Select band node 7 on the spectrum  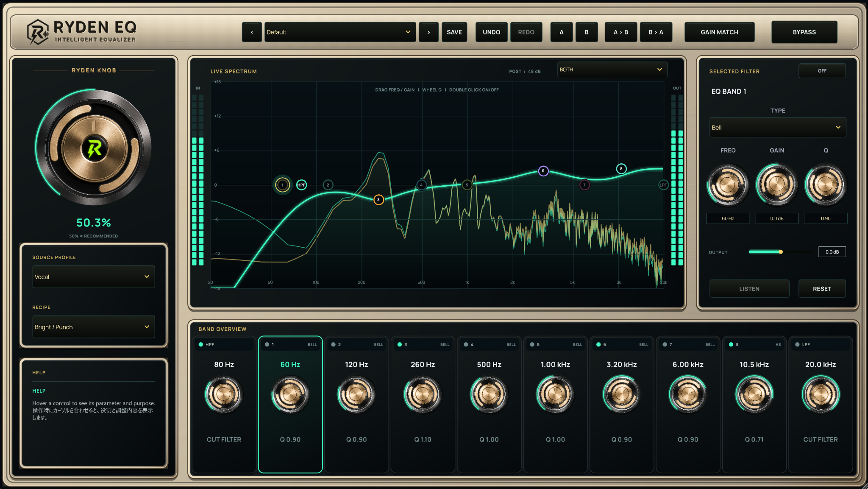pos(584,185)
